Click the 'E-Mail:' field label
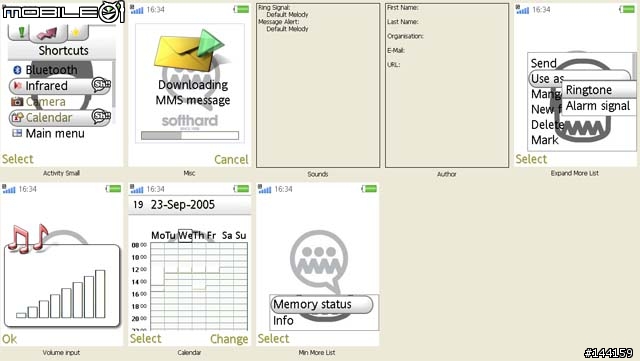The height and width of the screenshot is (361, 640). tap(396, 51)
